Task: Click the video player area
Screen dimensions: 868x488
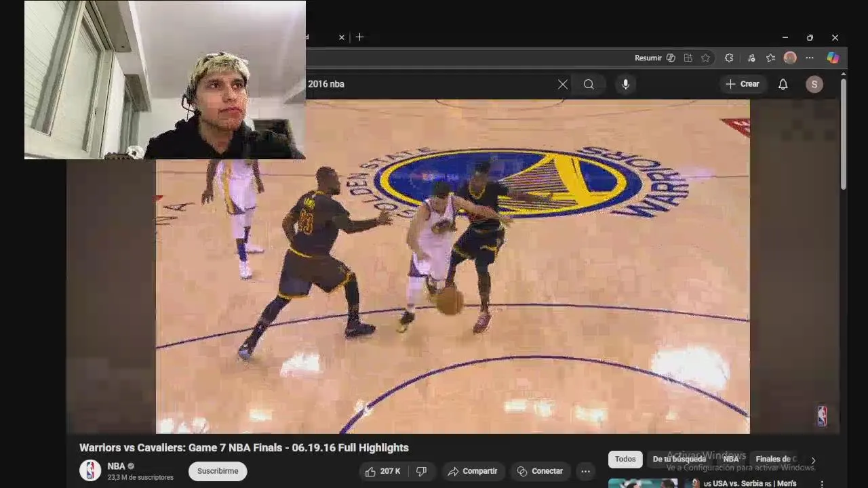Action: pos(453,266)
